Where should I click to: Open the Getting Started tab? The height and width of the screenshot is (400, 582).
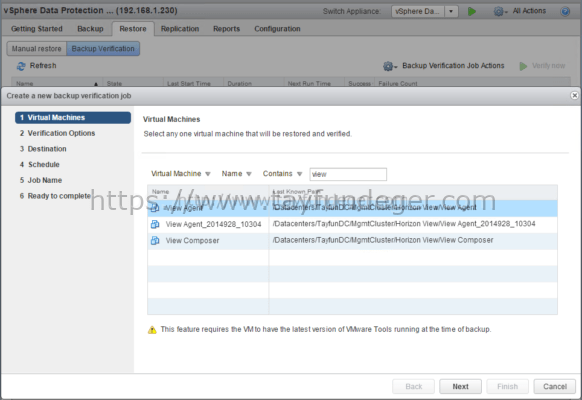coord(37,29)
